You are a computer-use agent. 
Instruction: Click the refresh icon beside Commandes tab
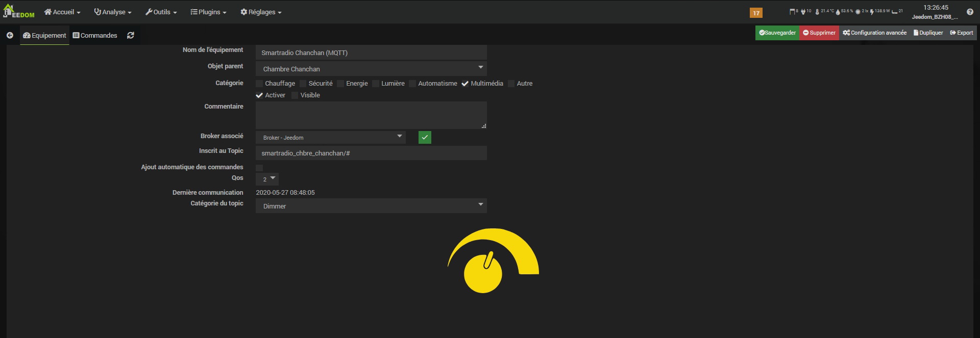(131, 35)
